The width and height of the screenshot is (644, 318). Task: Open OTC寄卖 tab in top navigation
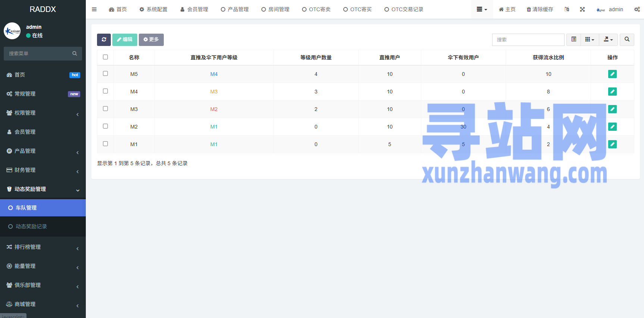[x=316, y=9]
